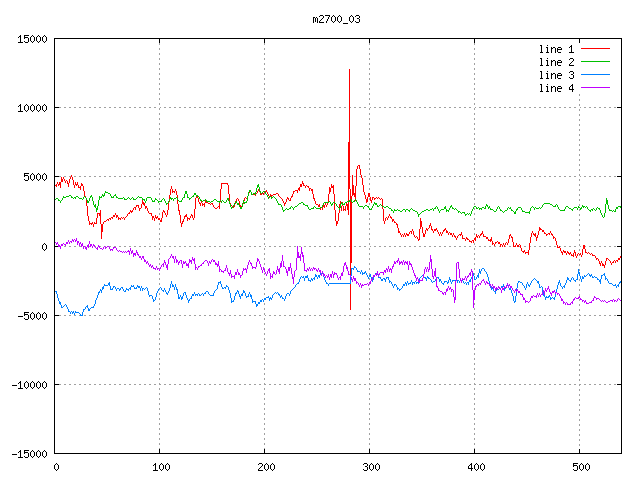The height and width of the screenshot is (480, 640).
Task: Click the 200 x-axis tick label
Action: point(265,467)
